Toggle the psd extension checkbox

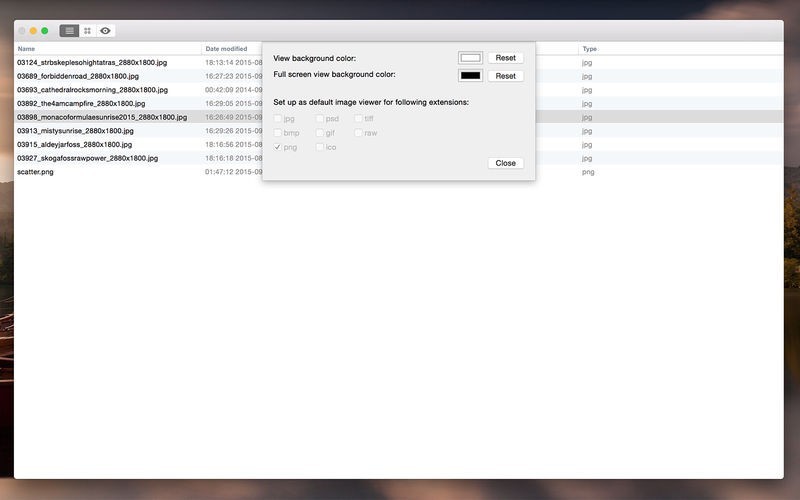point(320,119)
